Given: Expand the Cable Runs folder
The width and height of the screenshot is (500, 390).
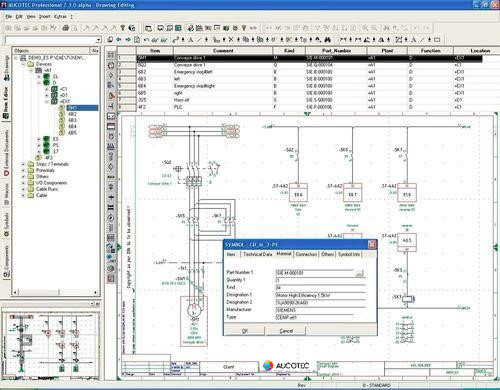Looking at the screenshot, I should coord(23,189).
